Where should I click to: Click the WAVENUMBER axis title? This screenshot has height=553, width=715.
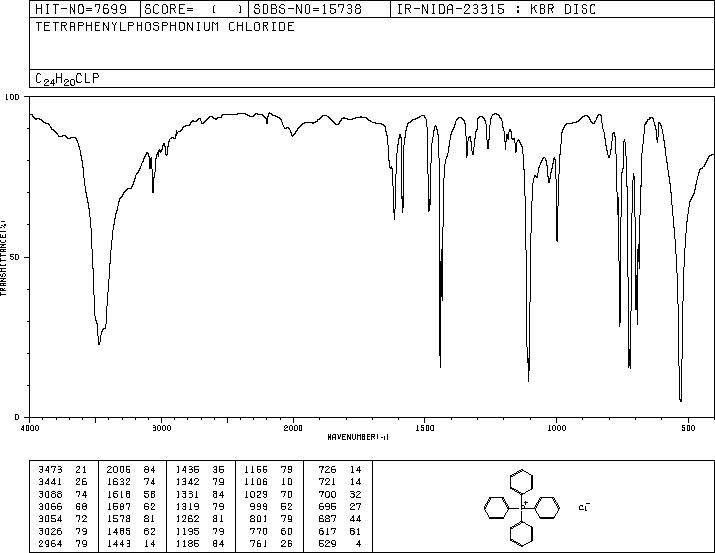pyautogui.click(x=358, y=437)
